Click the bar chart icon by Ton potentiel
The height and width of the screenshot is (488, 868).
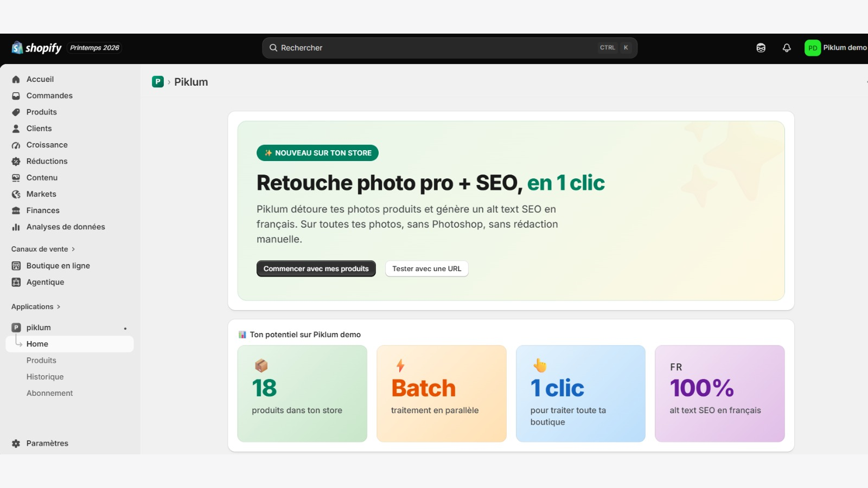pyautogui.click(x=242, y=335)
